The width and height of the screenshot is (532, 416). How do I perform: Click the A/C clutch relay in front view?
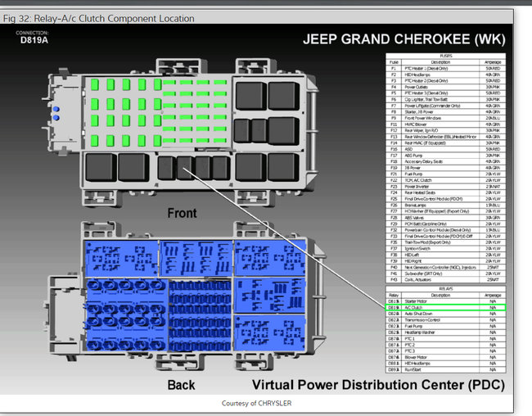click(x=185, y=167)
